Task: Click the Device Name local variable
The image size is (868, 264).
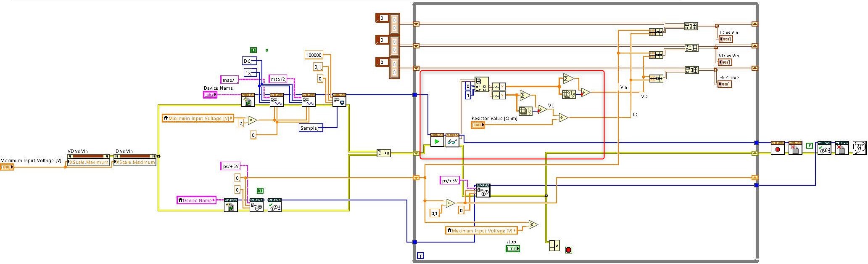Action: (197, 200)
